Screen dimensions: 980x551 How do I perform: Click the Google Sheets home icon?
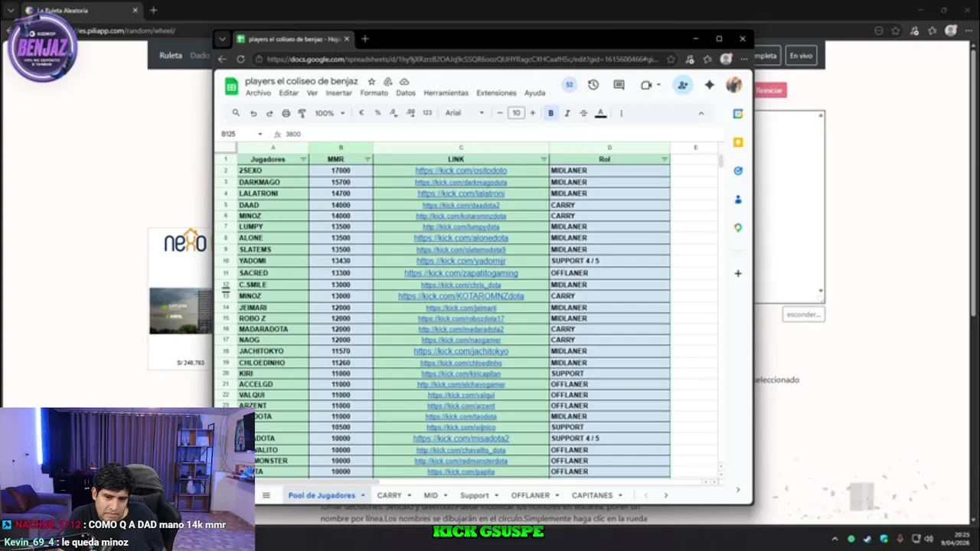(x=231, y=86)
